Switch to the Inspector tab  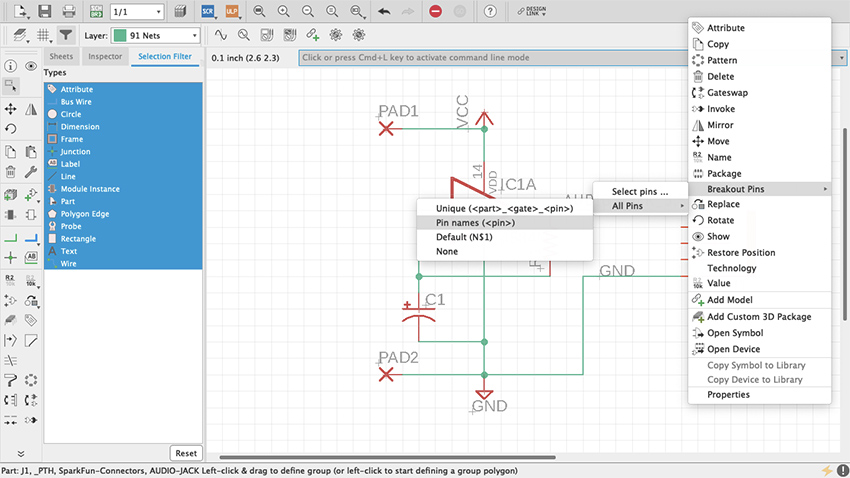coord(105,56)
